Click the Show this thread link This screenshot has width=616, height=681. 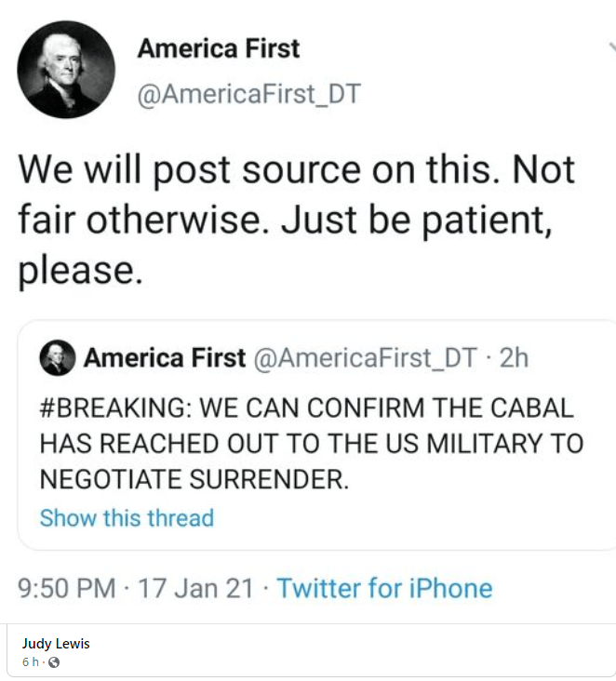coord(127,517)
